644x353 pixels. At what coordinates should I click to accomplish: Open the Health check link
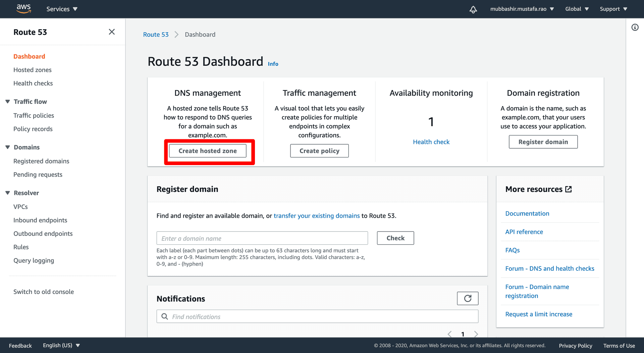(x=431, y=142)
